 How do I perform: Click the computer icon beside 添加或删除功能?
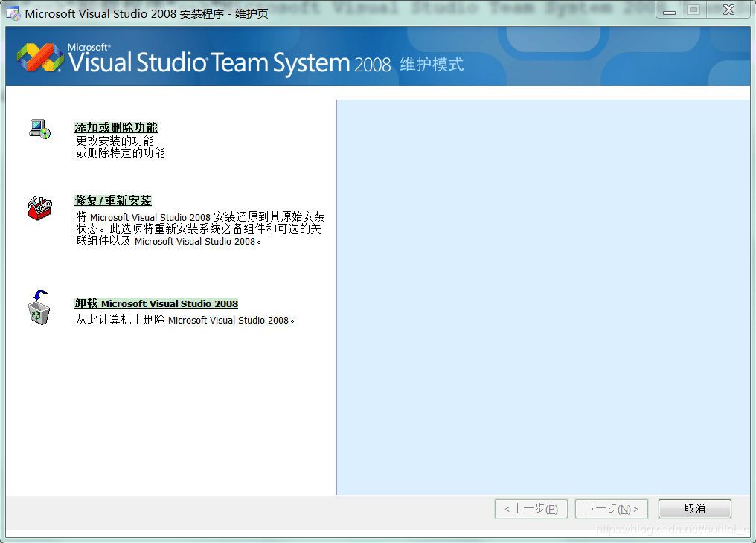[x=39, y=128]
